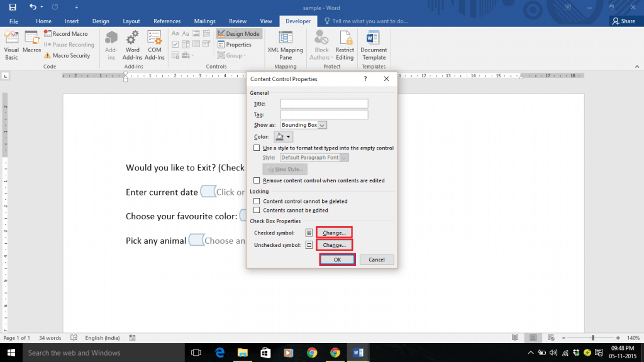Click the Restrict Editing icon
Screen dimensions: 644x362
click(x=345, y=44)
